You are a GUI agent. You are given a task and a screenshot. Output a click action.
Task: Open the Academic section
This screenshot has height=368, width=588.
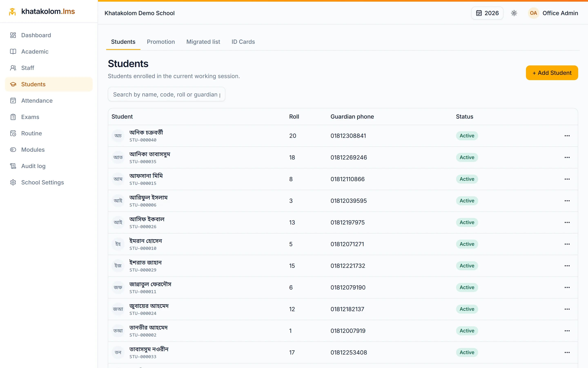coord(49,51)
